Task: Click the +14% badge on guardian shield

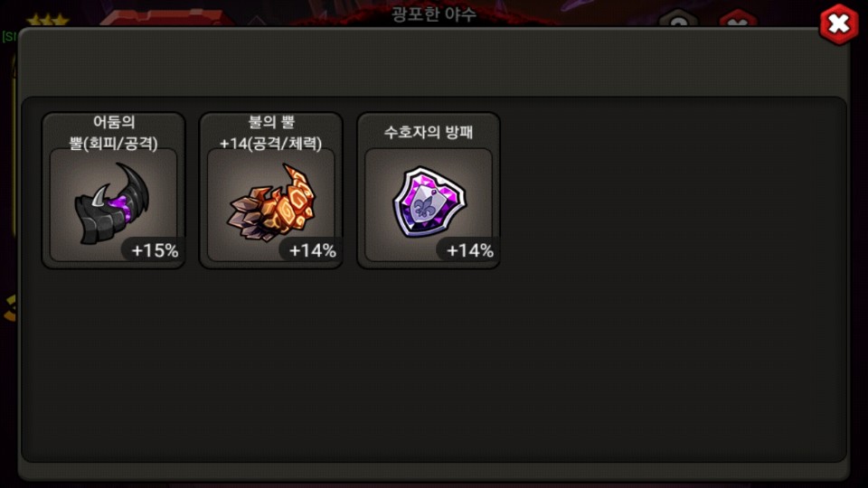Action: [x=469, y=250]
